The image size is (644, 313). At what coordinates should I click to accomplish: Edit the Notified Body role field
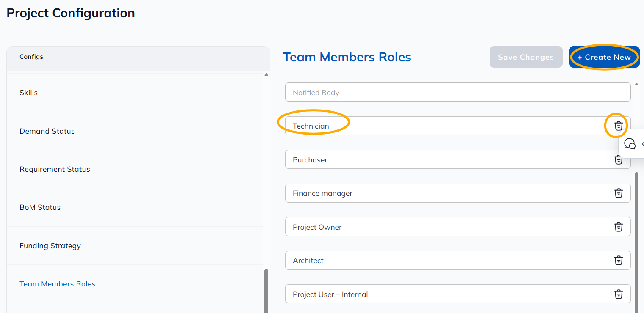[458, 92]
